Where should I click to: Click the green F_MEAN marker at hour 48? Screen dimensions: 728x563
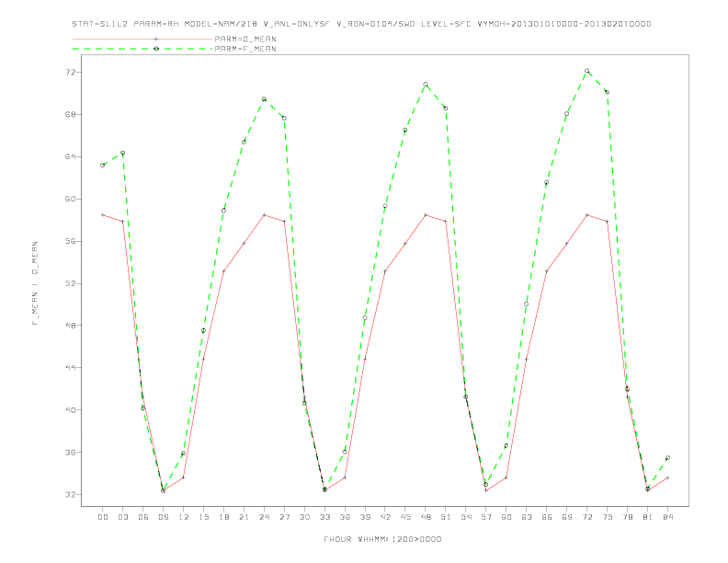(x=426, y=84)
